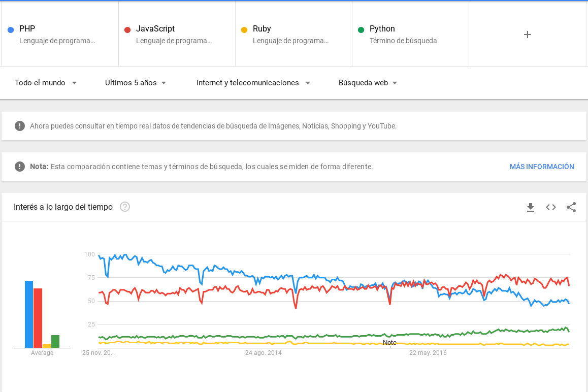Click the blue dot next to PHP
The width and height of the screenshot is (588, 392).
(x=11, y=29)
